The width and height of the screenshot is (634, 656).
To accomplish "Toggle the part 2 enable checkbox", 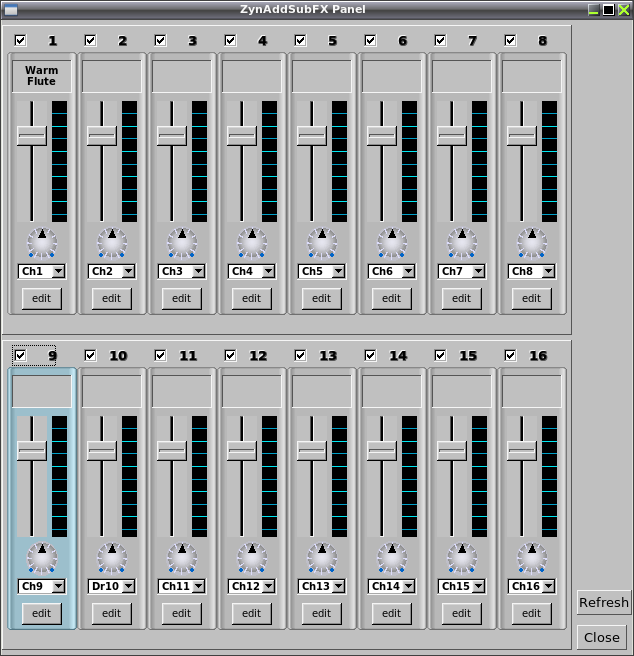I will (90, 41).
